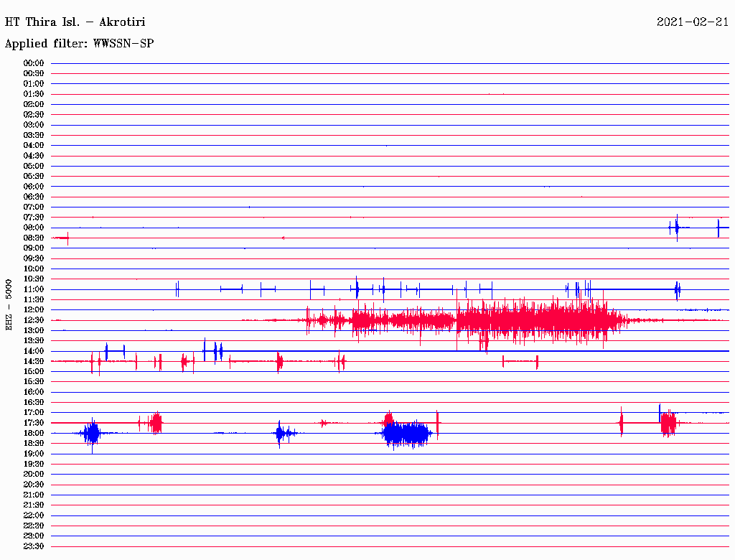
Task: Click the 23:30 time label
Action: coord(34,546)
